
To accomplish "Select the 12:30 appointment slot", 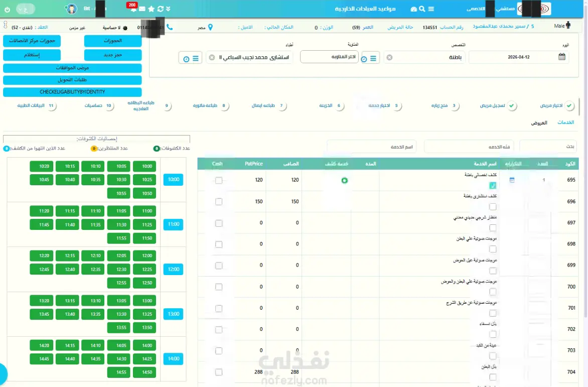I will coord(119,269).
